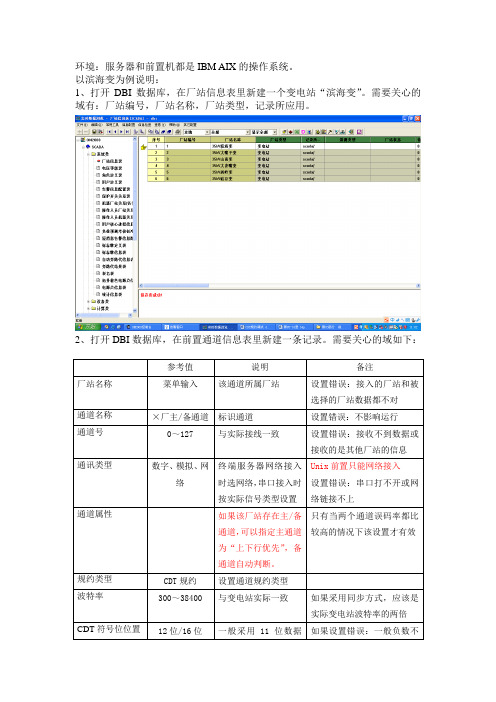Click the CDT 符号位位置 row label
496x702 pixels.
(x=108, y=629)
